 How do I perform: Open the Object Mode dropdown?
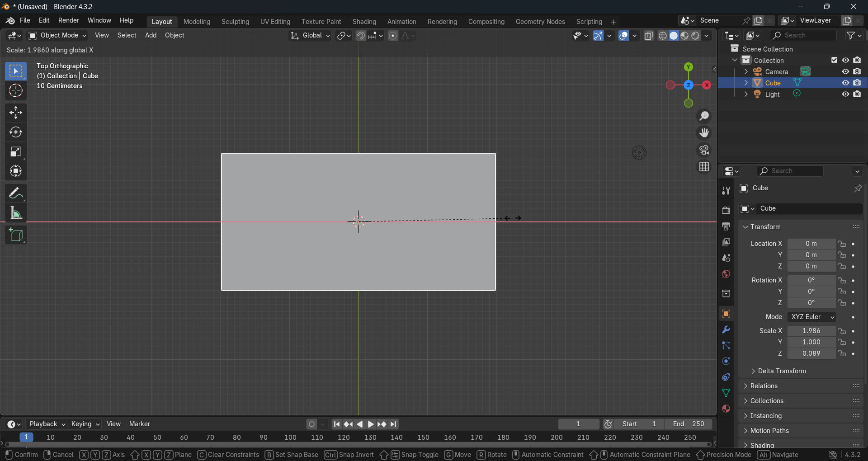point(57,35)
